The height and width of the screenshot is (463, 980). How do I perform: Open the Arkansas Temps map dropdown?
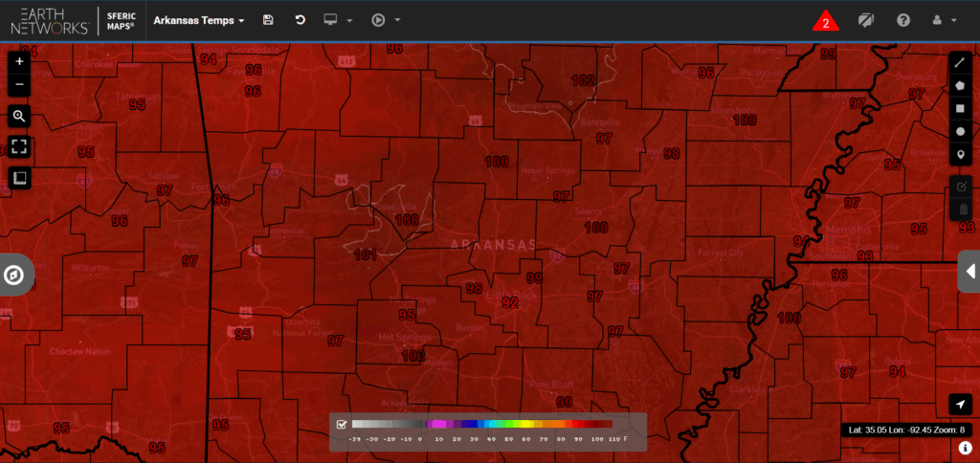pyautogui.click(x=199, y=20)
